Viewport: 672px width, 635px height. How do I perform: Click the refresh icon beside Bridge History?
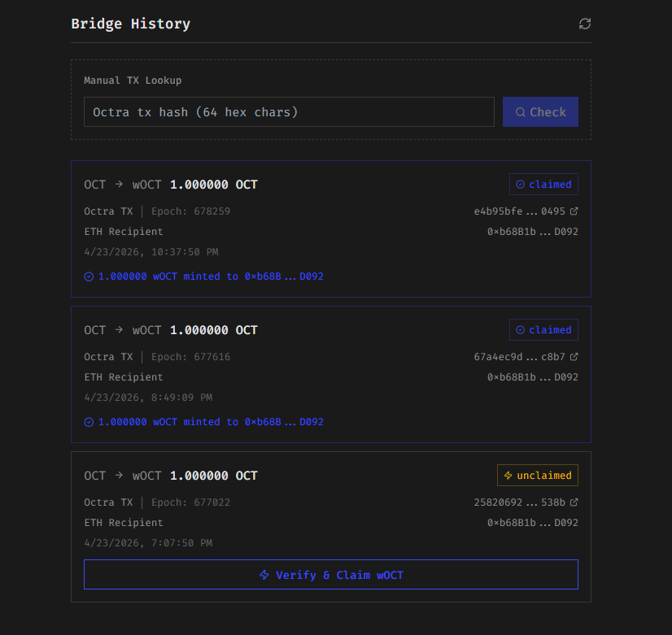pyautogui.click(x=585, y=24)
